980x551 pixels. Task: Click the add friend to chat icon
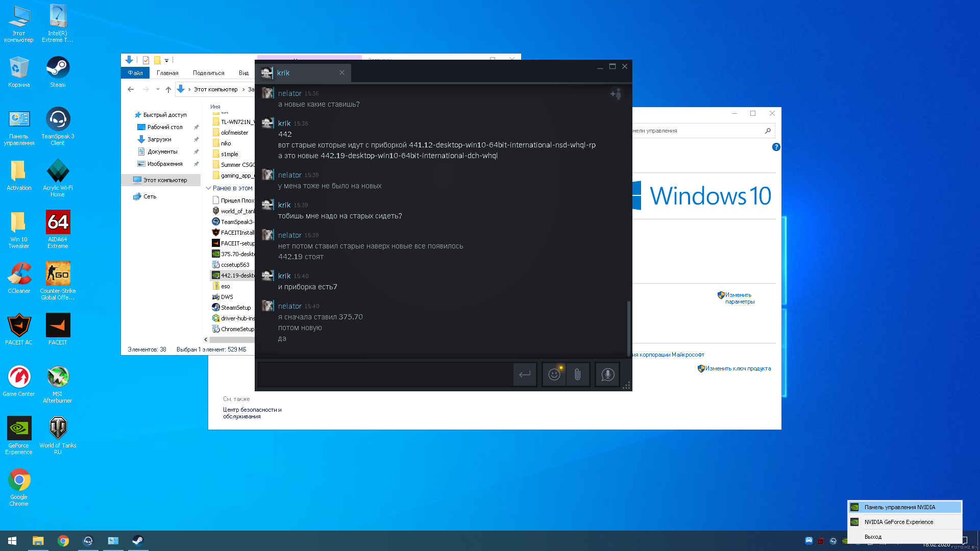pyautogui.click(x=616, y=94)
